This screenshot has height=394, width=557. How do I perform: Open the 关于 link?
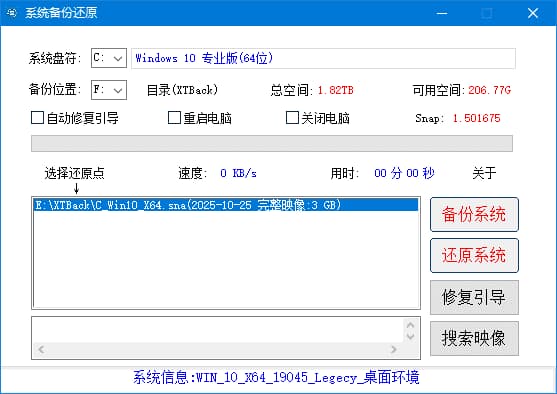point(484,173)
